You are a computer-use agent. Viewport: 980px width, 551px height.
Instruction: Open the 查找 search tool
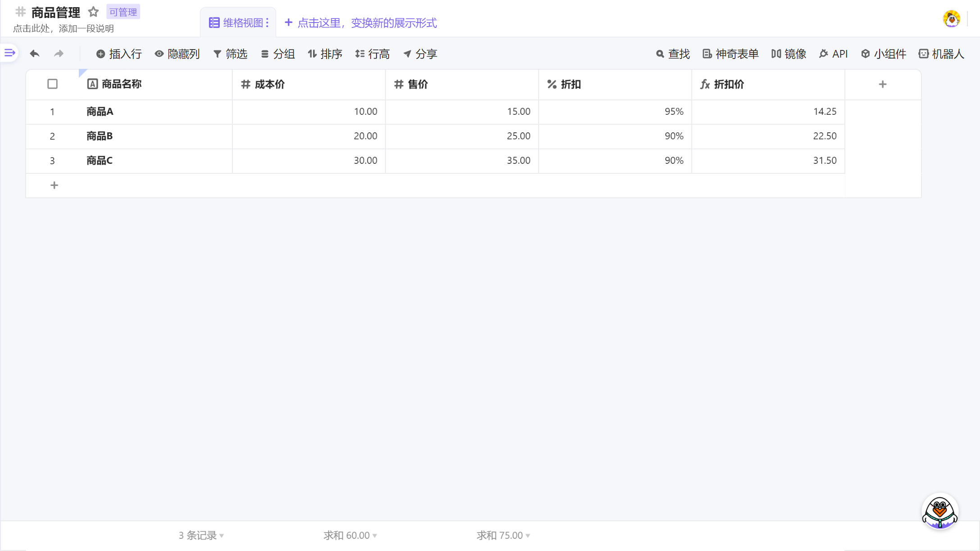673,54
